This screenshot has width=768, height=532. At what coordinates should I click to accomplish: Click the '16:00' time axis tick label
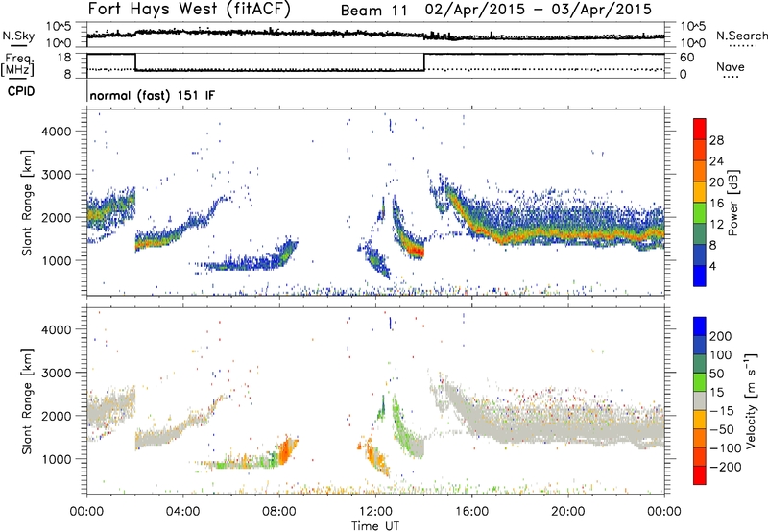pyautogui.click(x=471, y=512)
